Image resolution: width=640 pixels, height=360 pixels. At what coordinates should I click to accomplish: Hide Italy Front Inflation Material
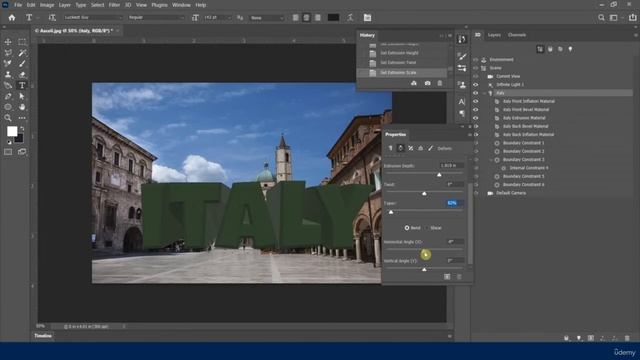coord(476,101)
